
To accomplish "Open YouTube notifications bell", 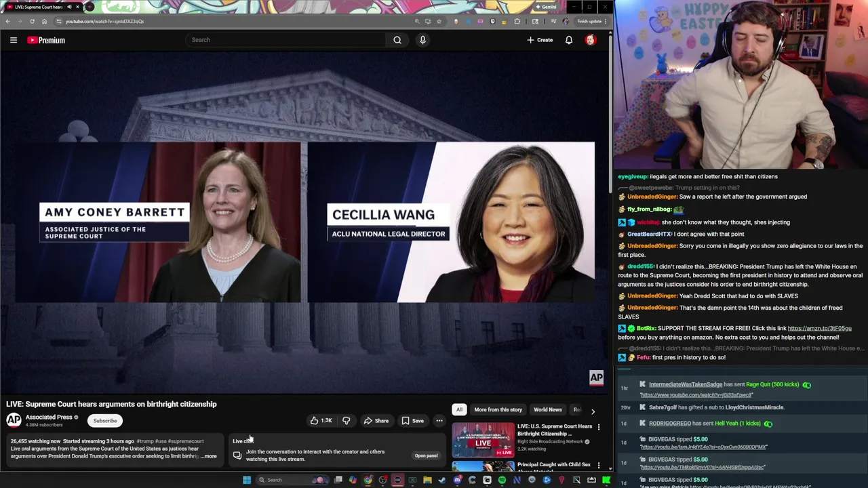I will 569,40.
